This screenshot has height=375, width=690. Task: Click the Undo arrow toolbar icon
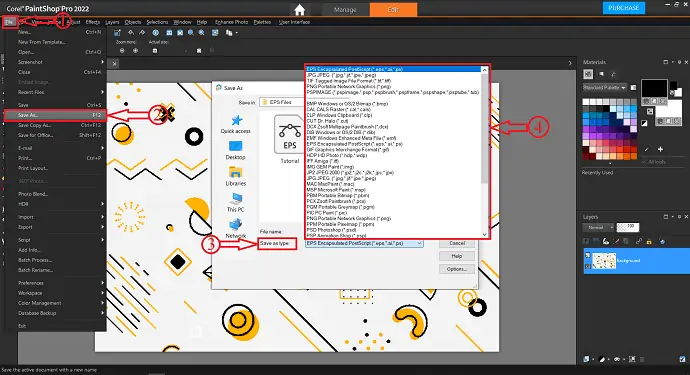point(131,33)
